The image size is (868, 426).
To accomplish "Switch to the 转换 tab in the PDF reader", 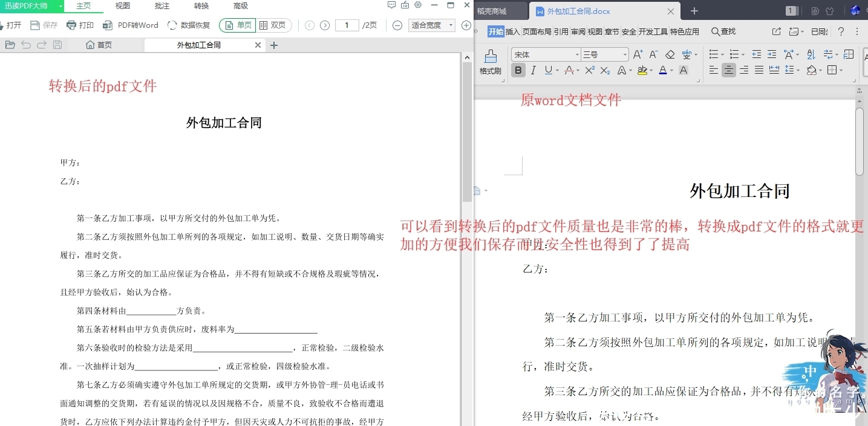I will click(x=201, y=6).
